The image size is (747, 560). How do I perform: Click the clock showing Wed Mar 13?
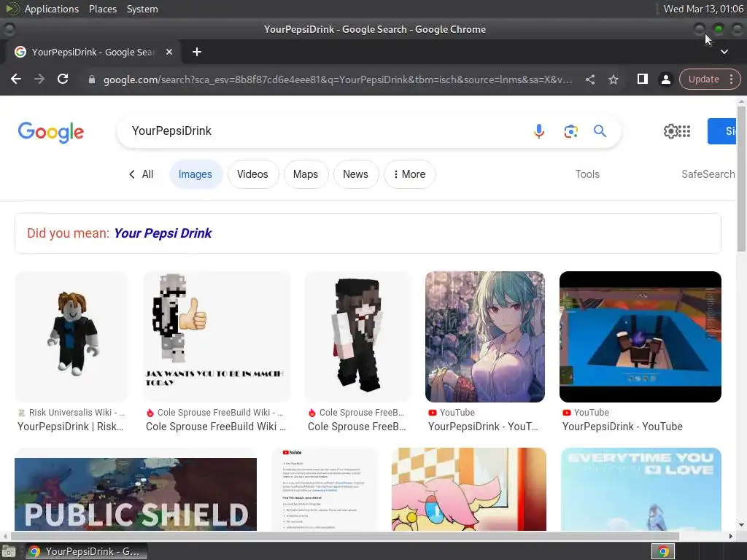[703, 9]
